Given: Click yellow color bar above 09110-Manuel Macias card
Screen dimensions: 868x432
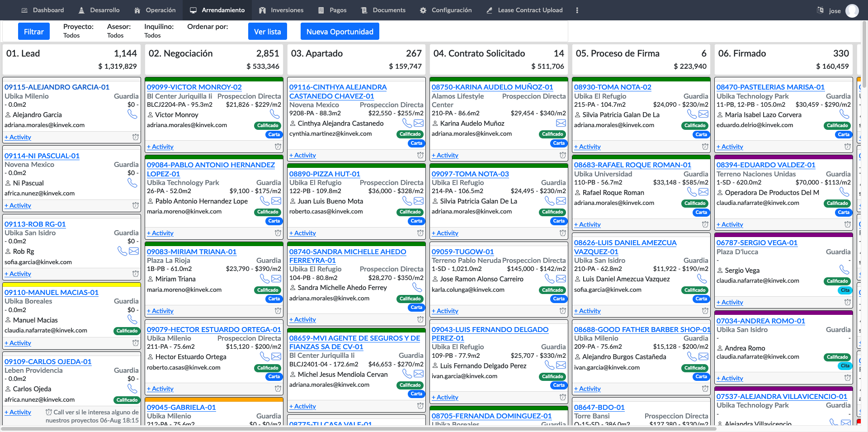Looking at the screenshot, I should [x=71, y=285].
